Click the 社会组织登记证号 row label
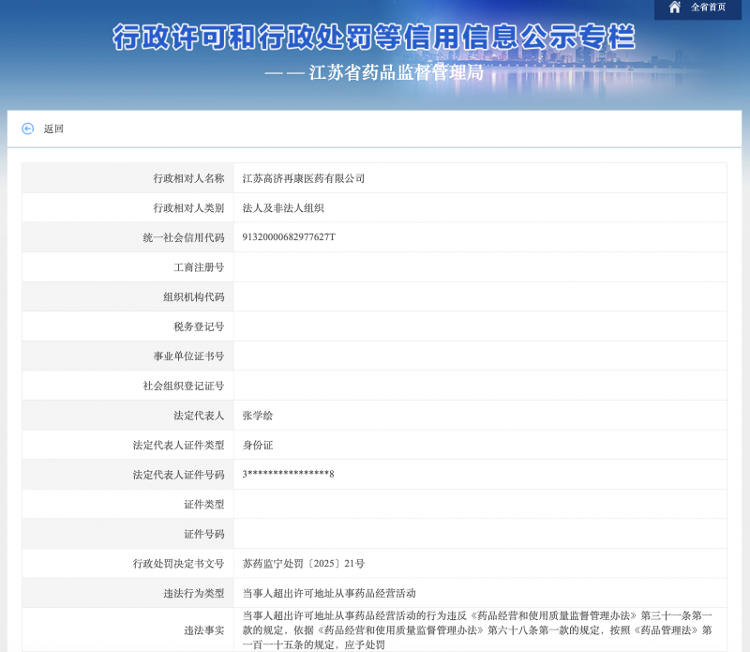 [x=184, y=385]
